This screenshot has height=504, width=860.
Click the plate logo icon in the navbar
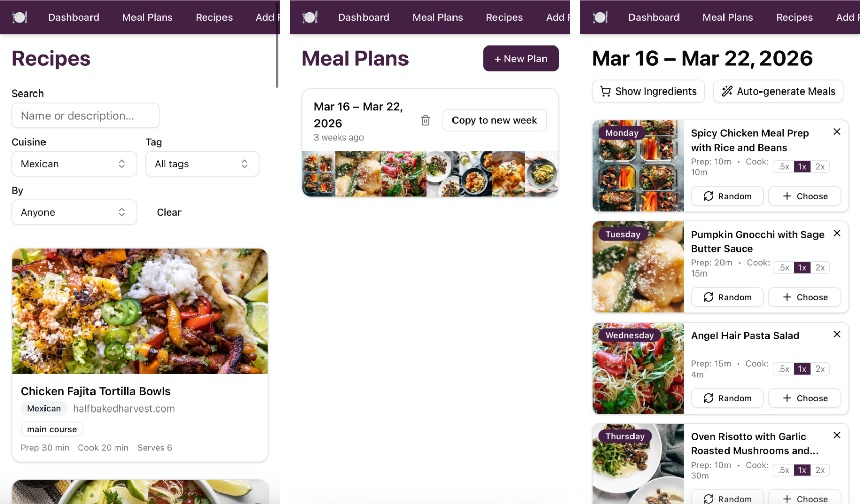(x=20, y=17)
